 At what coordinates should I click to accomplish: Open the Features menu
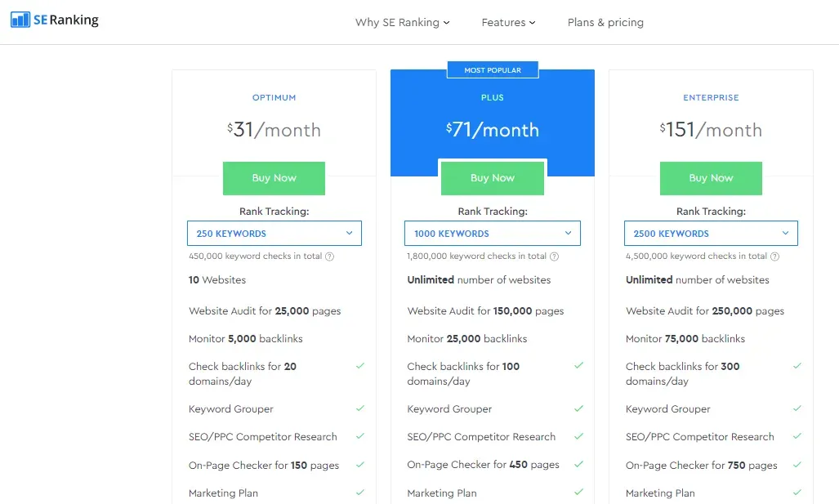tap(503, 23)
